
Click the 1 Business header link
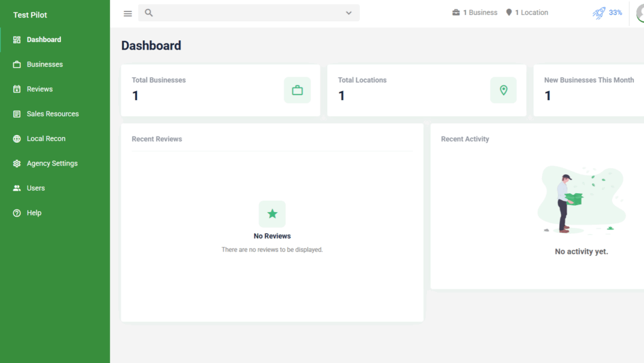click(x=475, y=13)
